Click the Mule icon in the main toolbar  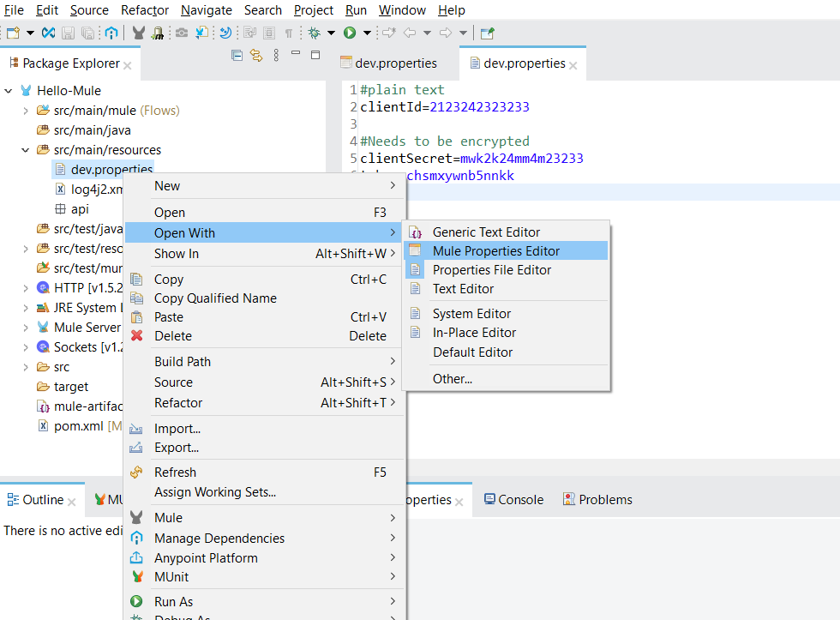pyautogui.click(x=138, y=33)
